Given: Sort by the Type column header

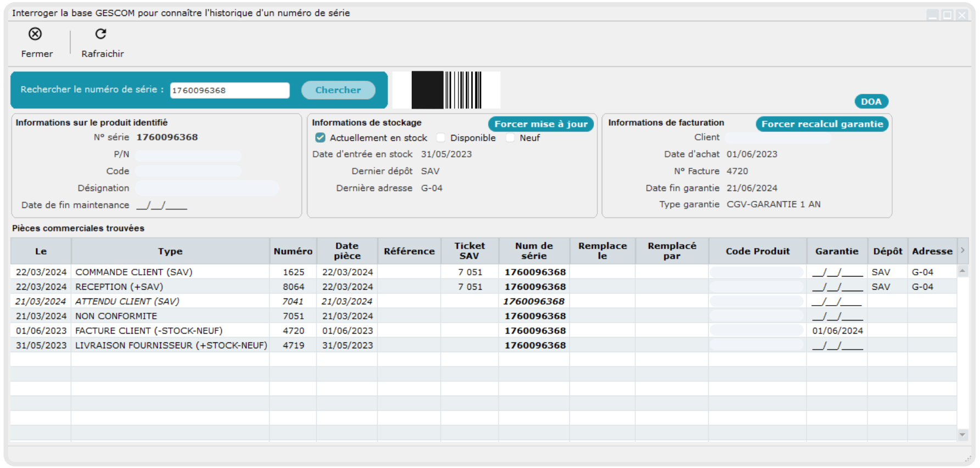Looking at the screenshot, I should pos(170,251).
